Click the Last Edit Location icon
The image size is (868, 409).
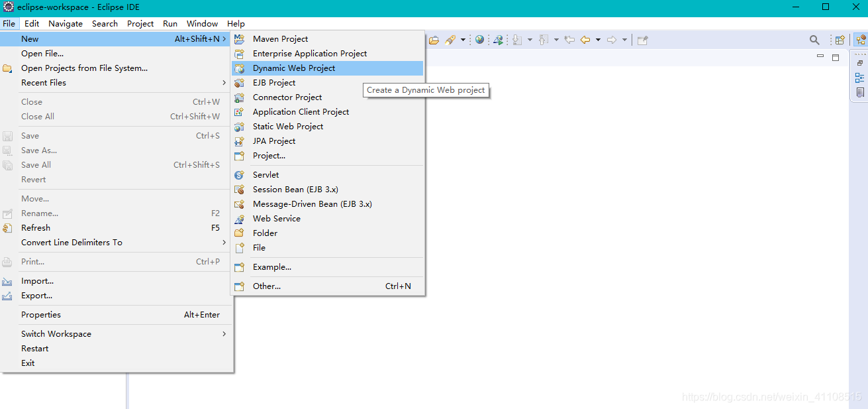[x=569, y=40]
